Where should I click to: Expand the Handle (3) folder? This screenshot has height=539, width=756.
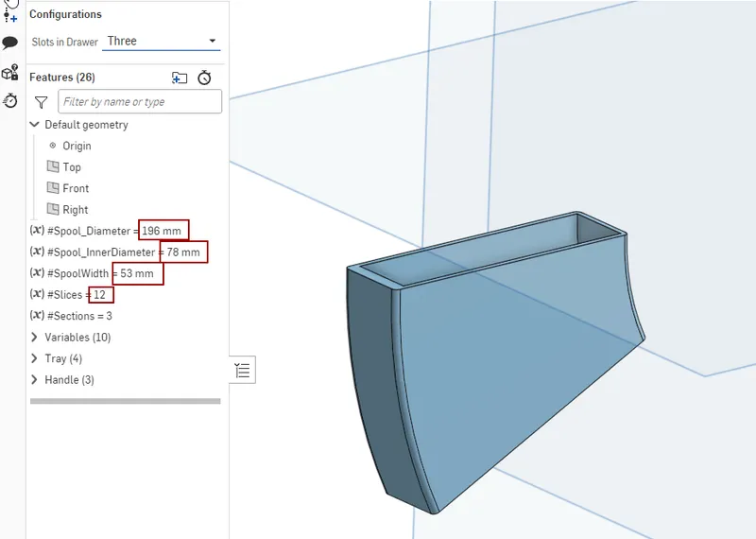click(x=34, y=379)
